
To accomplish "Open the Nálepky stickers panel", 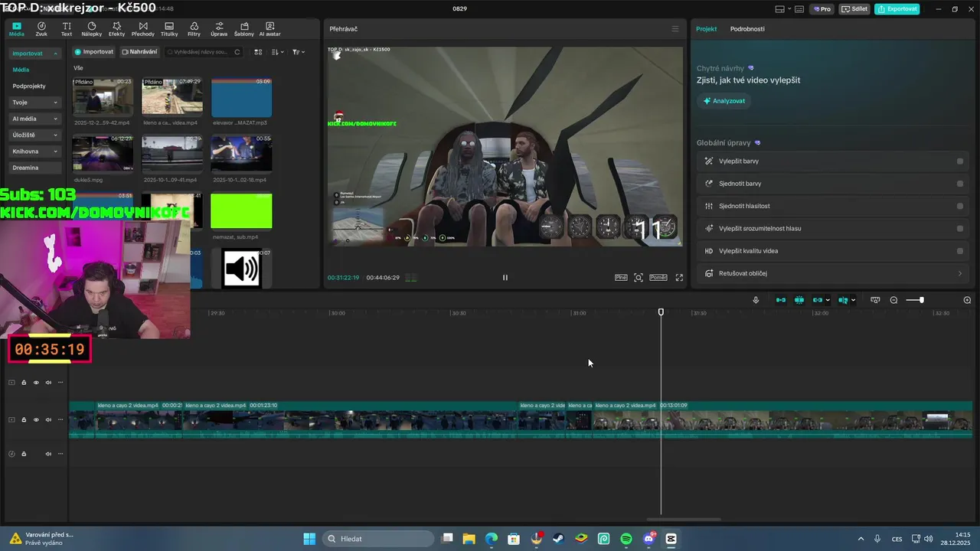I will [x=92, y=29].
